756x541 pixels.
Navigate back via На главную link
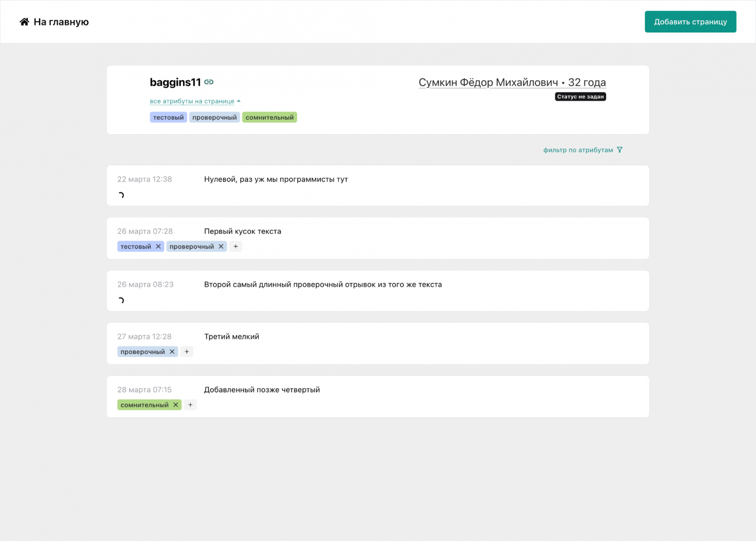61,21
